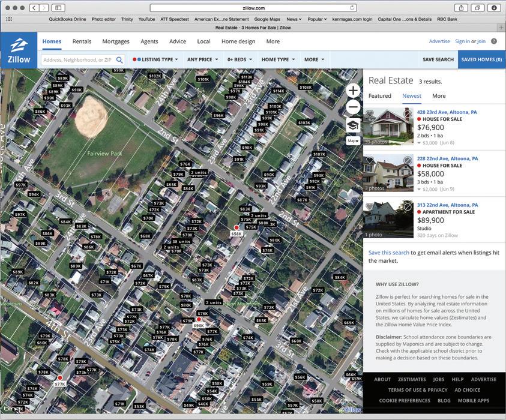Click the Sign in link
The image size is (506, 420).
[x=462, y=41]
